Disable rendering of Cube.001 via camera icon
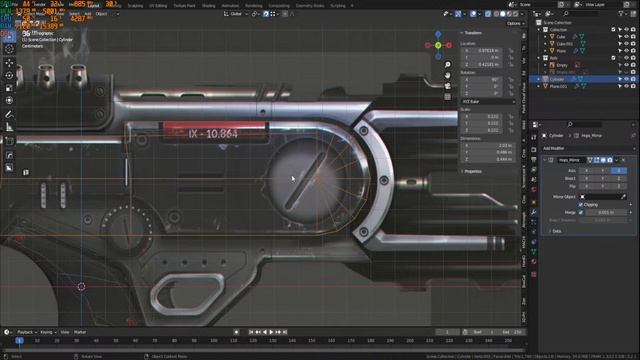This screenshot has width=640, height=360. point(633,44)
